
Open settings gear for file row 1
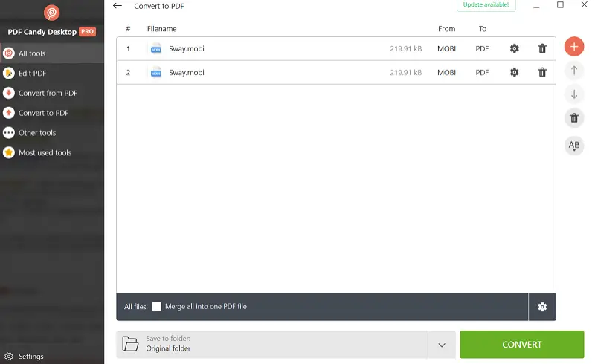pos(514,48)
